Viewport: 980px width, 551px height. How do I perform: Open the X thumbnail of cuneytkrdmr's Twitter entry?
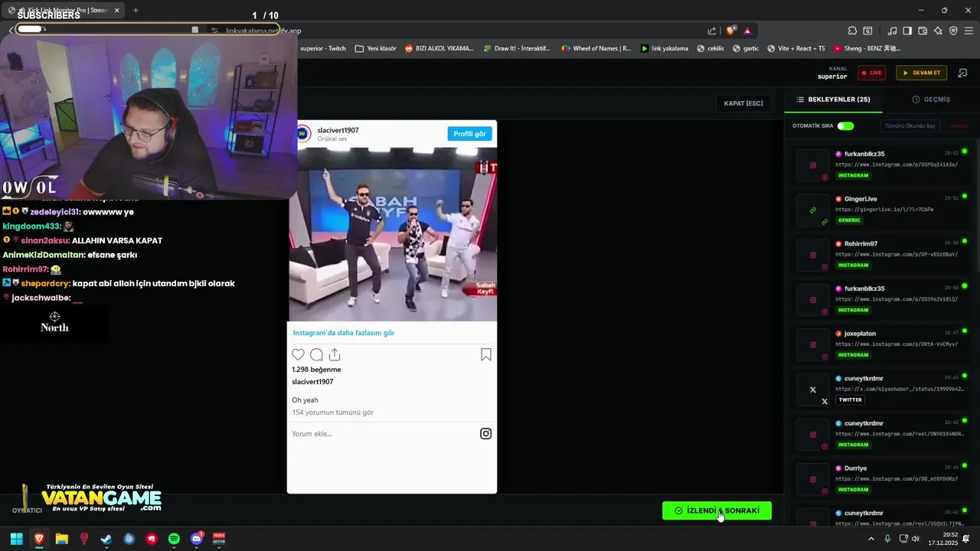813,390
